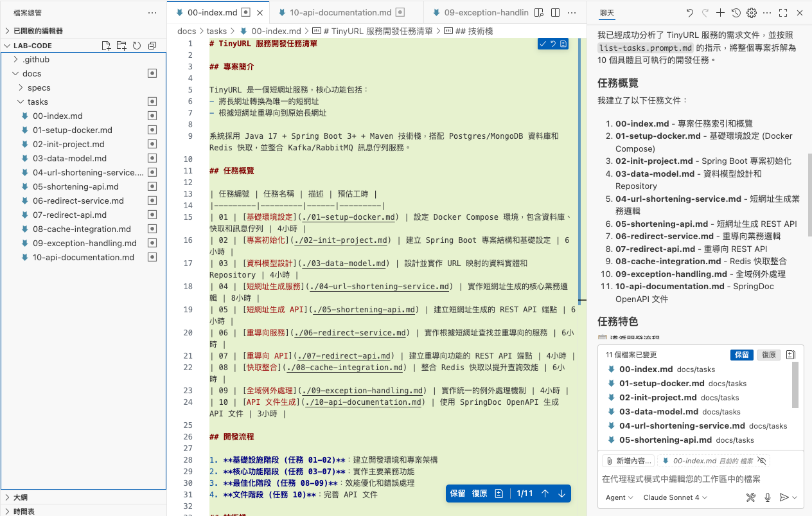Open the tools icon near the chat send button
Viewport: 812px width, 516px height.
[751, 497]
